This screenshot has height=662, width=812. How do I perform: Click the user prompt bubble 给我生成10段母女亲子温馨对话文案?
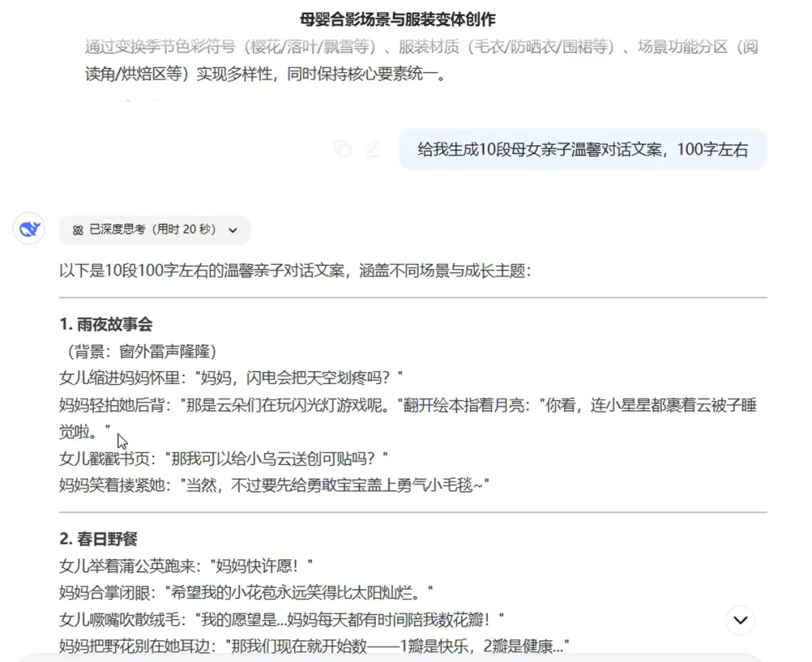coord(583,150)
